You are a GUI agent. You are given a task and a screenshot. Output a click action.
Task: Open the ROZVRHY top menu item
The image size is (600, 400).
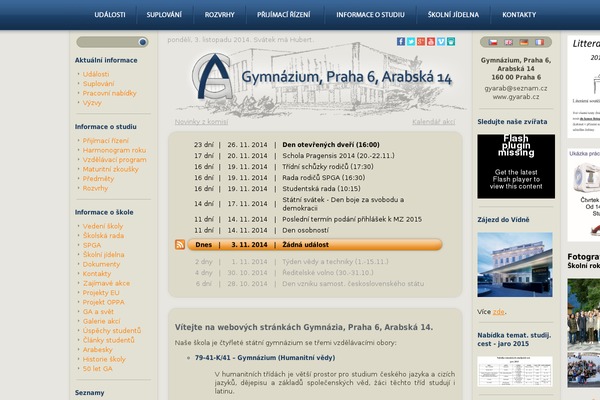click(x=220, y=15)
